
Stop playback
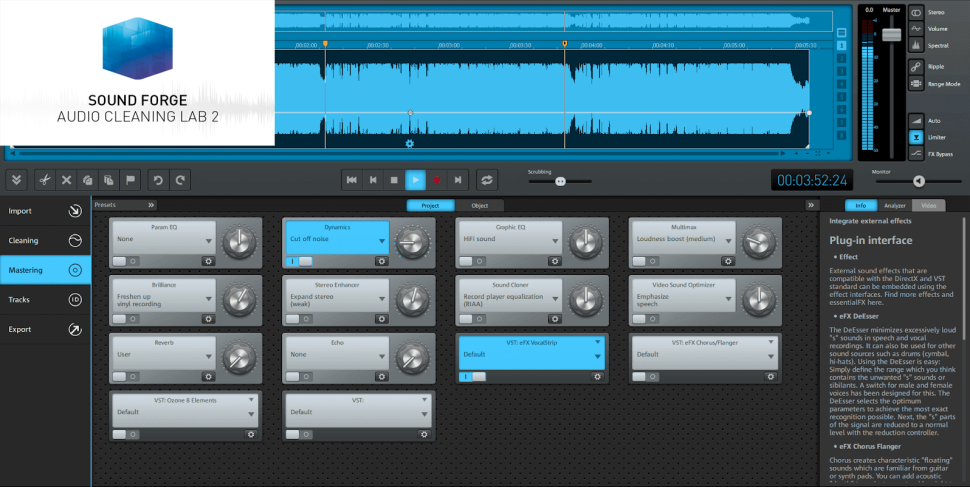click(x=394, y=180)
